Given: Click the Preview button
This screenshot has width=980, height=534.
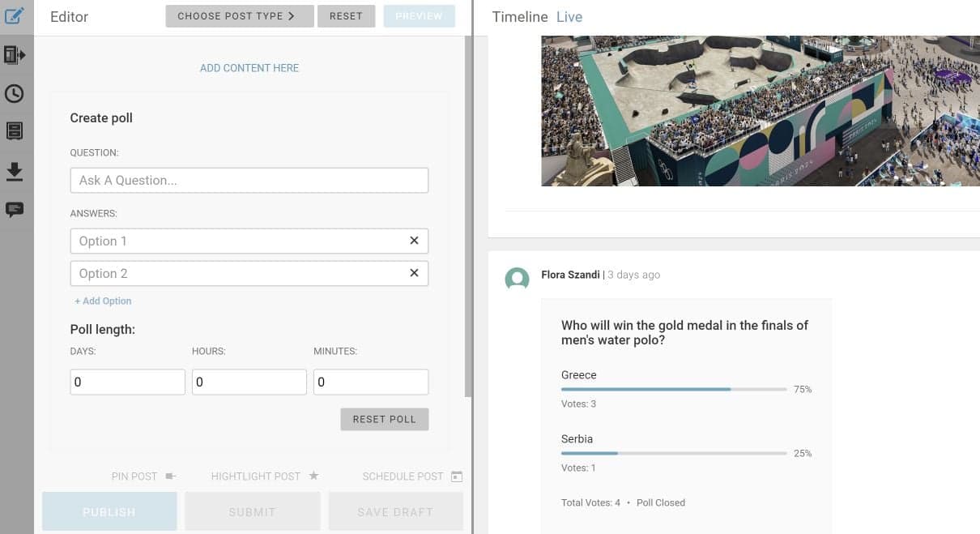Looking at the screenshot, I should coord(420,16).
